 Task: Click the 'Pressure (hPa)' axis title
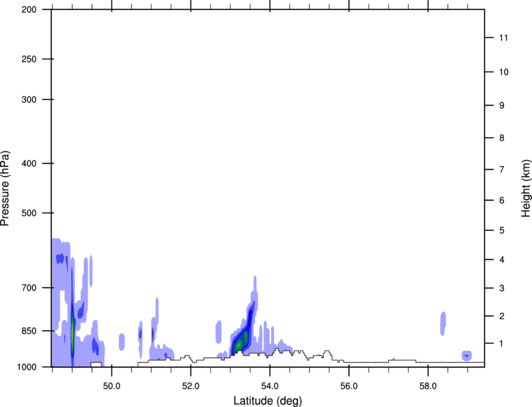tap(5, 188)
